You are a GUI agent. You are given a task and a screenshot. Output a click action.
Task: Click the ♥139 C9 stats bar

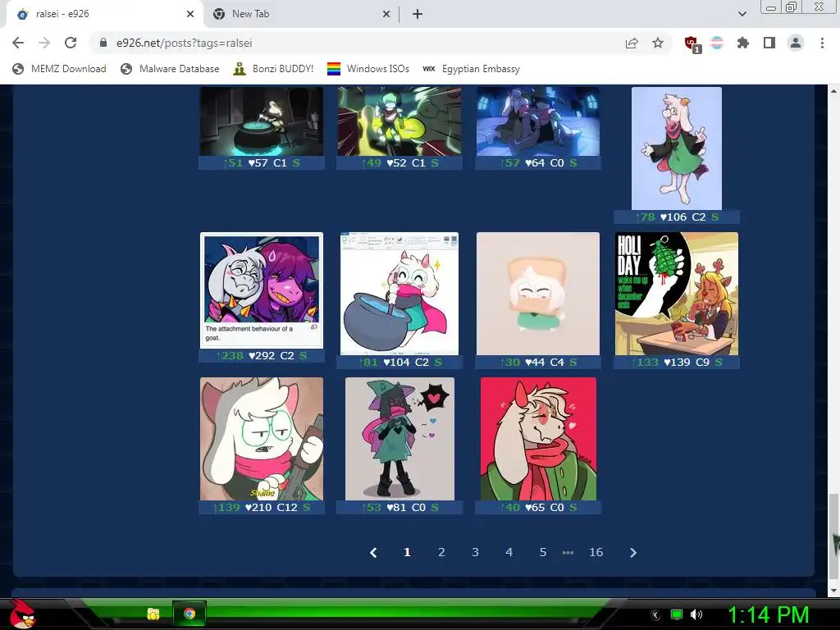(x=677, y=362)
